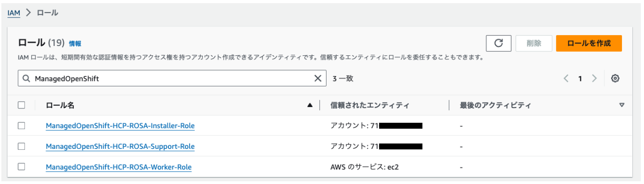Click the 信頼されたエンティティ column header
644x184 pixels.
coord(370,105)
